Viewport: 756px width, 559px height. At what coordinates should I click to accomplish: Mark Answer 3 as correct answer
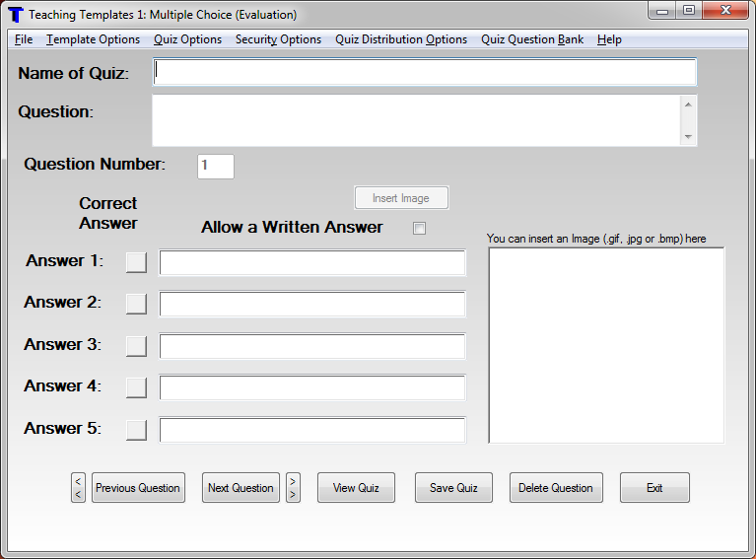136,346
